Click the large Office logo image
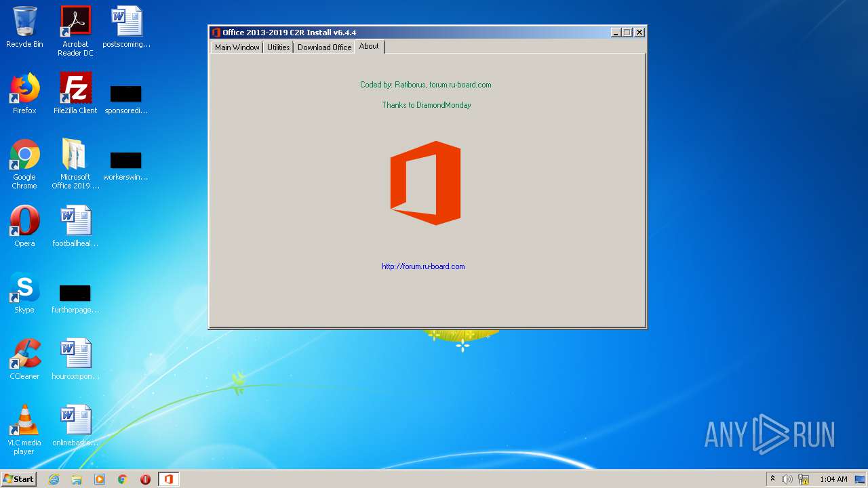This screenshot has height=488, width=868. [x=425, y=183]
